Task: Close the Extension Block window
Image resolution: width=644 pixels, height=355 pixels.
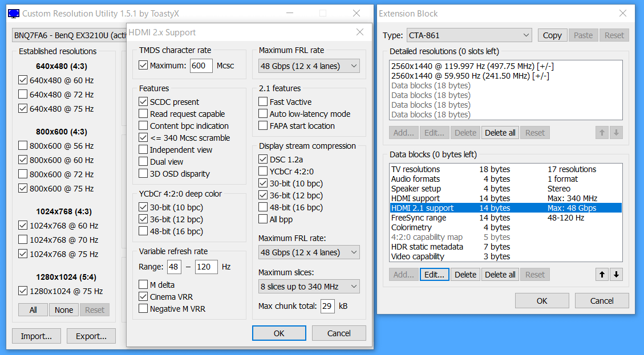Action: (x=623, y=14)
